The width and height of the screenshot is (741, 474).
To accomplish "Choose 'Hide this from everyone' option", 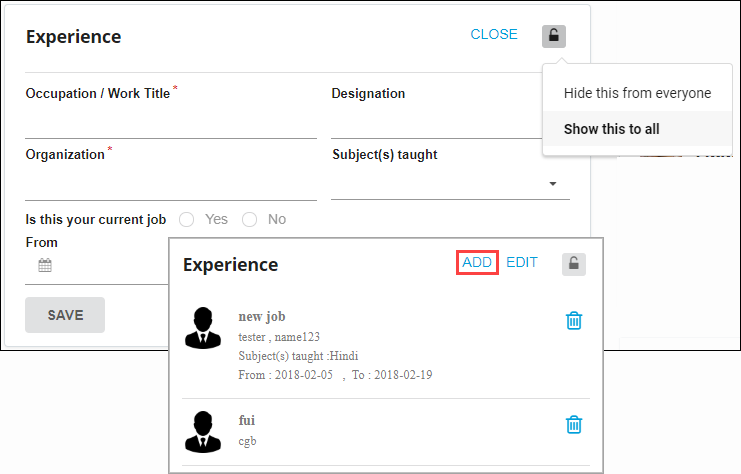I will (637, 93).
